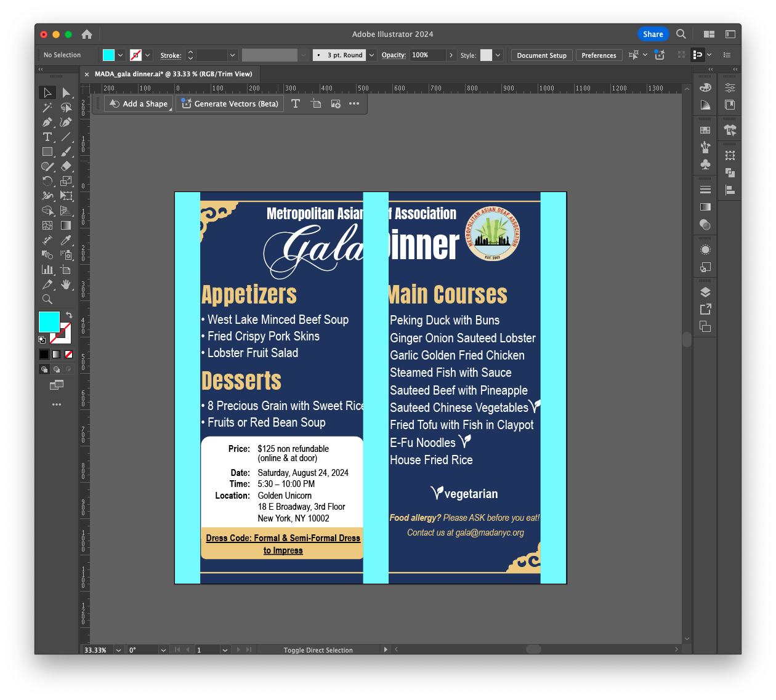Open the workspace switcher menu
This screenshot has height=700, width=776.
(x=730, y=34)
